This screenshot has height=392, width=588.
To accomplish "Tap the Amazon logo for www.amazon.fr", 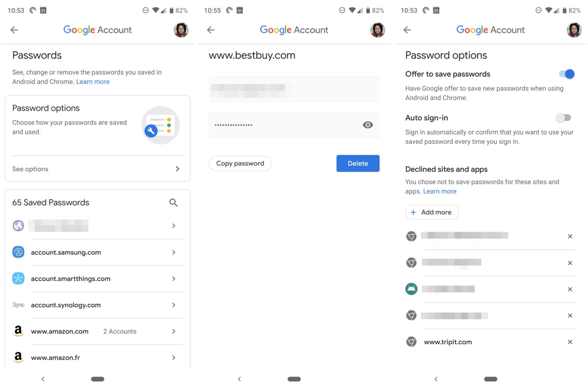I will [x=18, y=357].
